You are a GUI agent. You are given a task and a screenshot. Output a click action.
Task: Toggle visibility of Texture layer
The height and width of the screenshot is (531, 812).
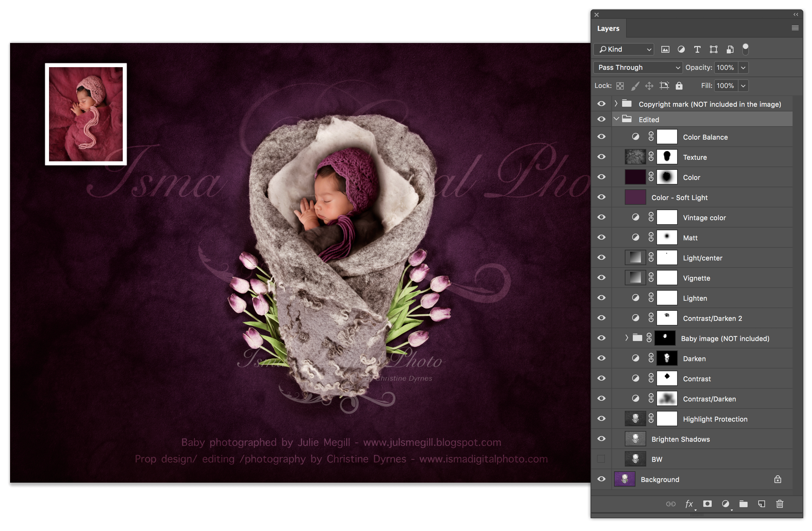pos(602,157)
